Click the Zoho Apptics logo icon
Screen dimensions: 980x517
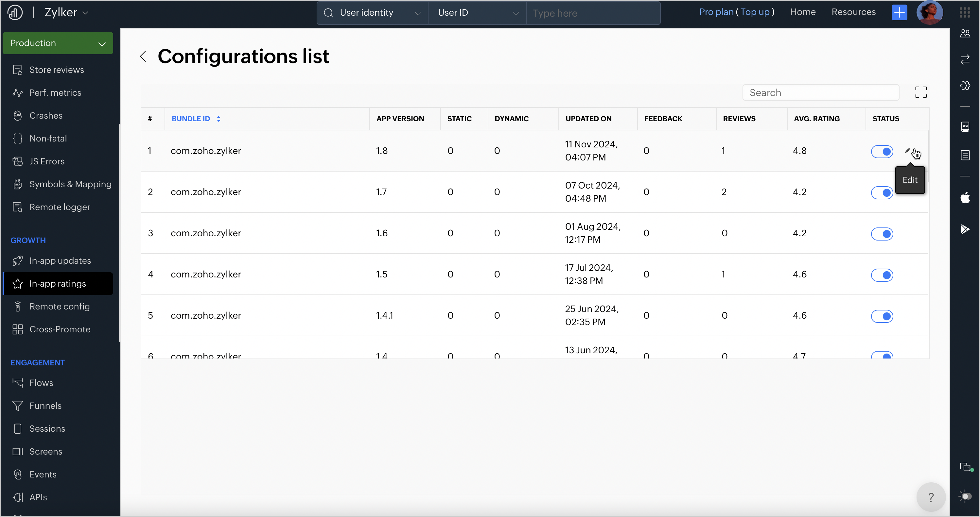click(x=15, y=12)
